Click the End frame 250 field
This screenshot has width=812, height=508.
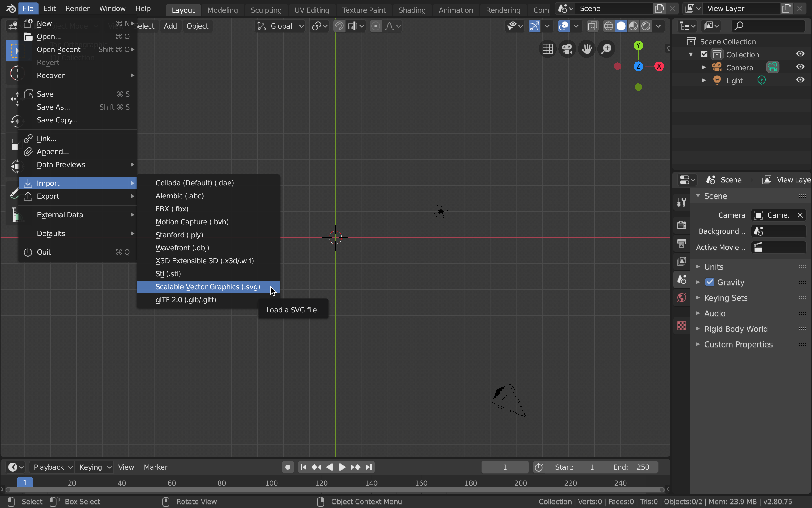click(x=631, y=467)
